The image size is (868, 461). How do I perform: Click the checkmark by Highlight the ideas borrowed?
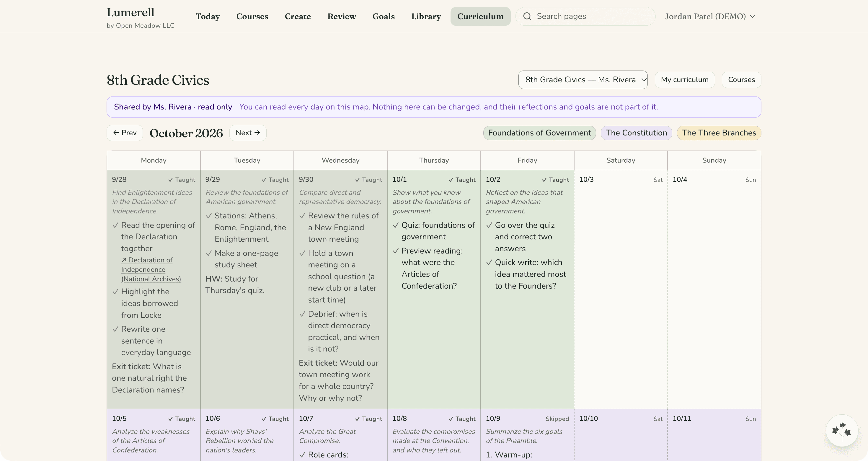pyautogui.click(x=115, y=292)
